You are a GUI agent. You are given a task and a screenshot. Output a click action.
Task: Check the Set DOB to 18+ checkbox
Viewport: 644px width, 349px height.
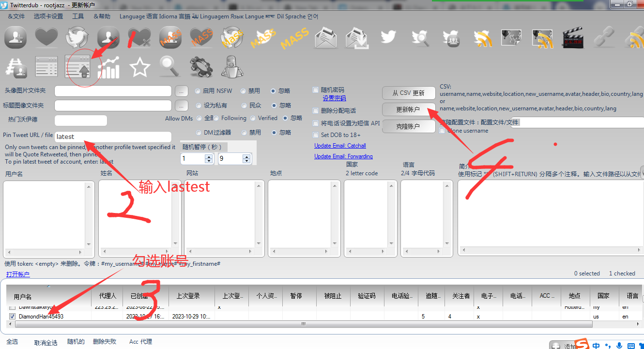point(315,135)
